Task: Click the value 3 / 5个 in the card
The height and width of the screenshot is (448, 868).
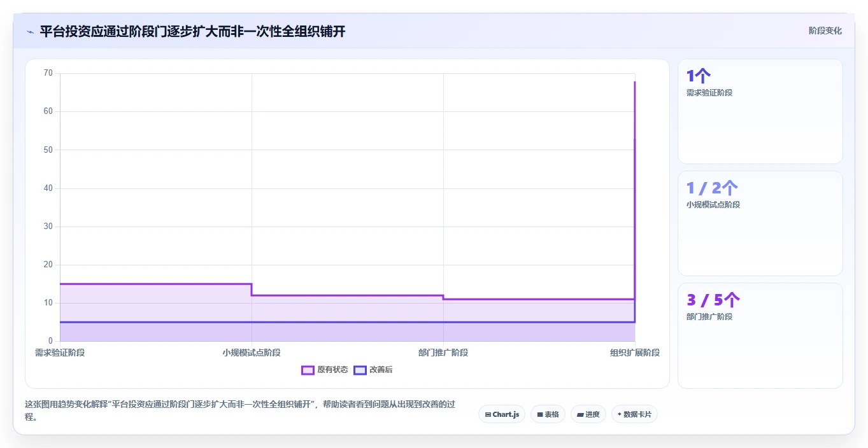Action: click(713, 300)
